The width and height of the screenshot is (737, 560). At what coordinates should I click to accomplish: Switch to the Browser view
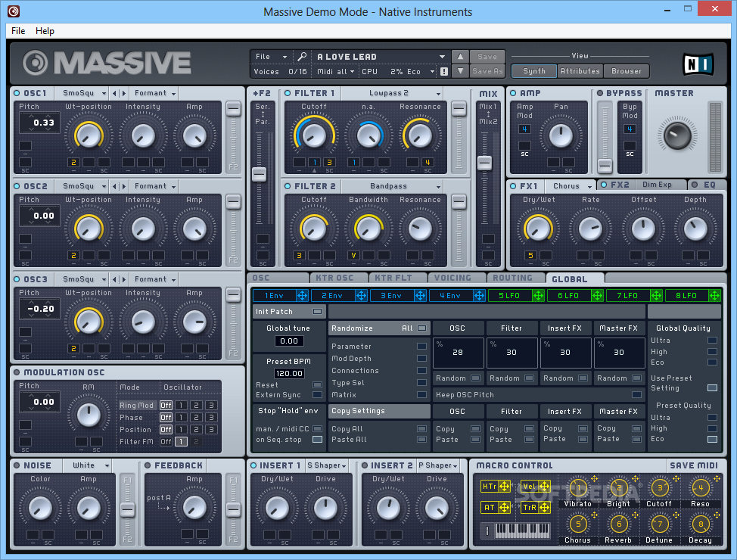point(626,71)
